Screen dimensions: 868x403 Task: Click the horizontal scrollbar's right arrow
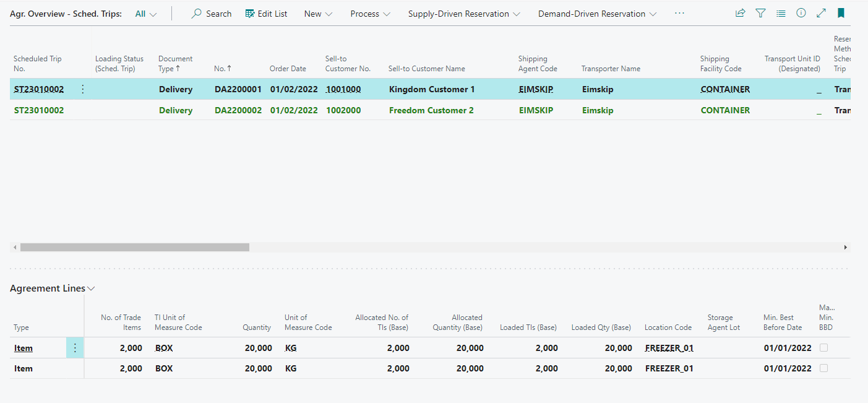coord(845,247)
